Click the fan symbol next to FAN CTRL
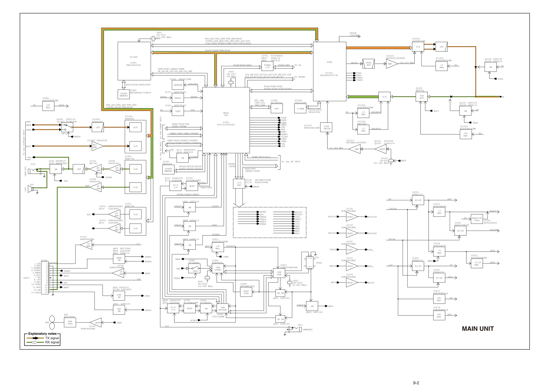This screenshot has height=392, width=555. 52,322
